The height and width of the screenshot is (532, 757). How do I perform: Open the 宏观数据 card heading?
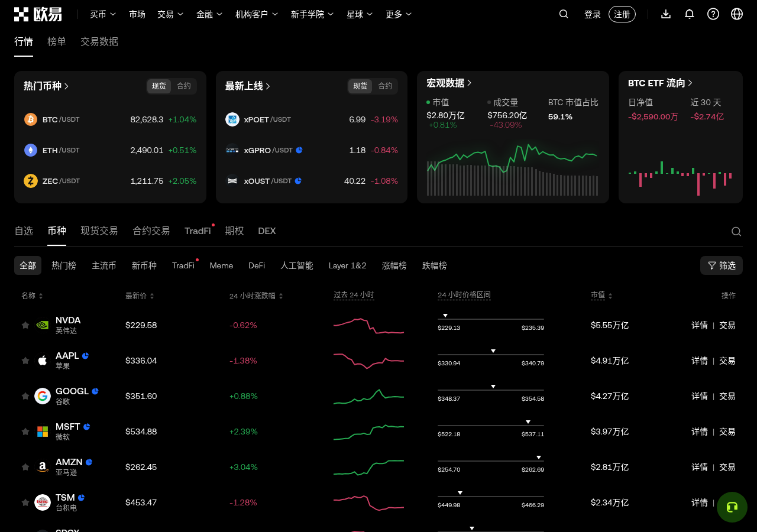click(x=449, y=83)
